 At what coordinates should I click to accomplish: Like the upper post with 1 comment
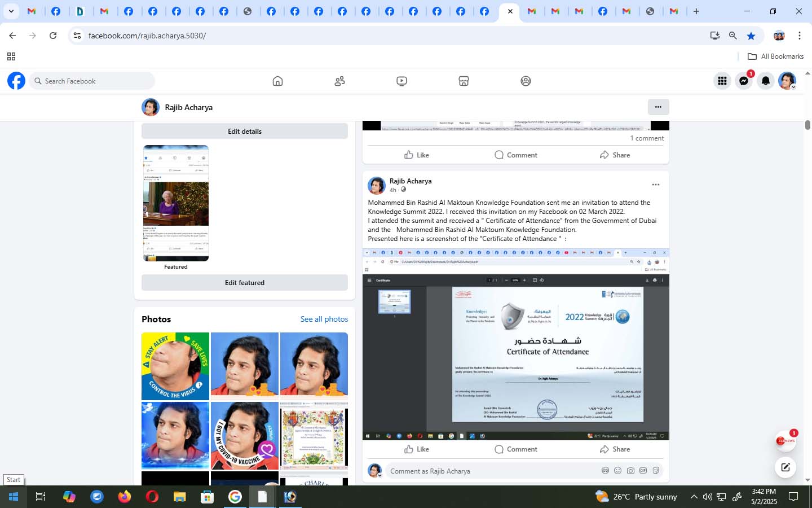[x=417, y=155]
